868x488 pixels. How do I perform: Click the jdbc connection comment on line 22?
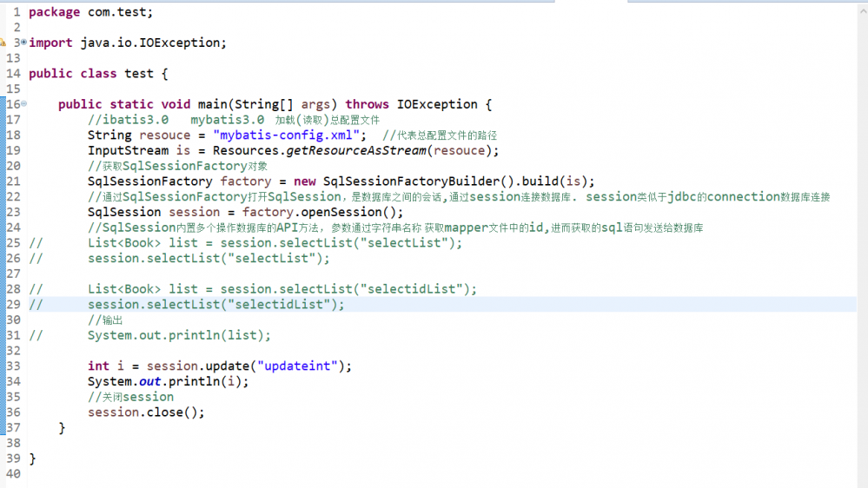coord(459,197)
